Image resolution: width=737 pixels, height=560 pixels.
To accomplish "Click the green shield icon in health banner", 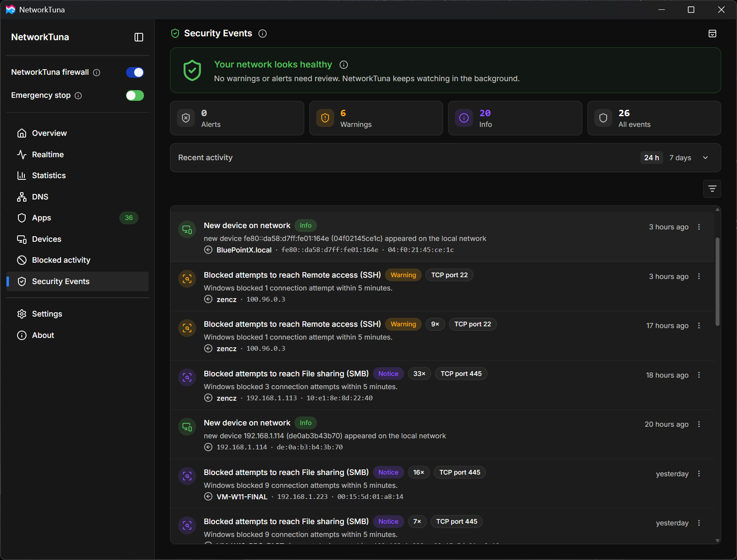I will (192, 70).
